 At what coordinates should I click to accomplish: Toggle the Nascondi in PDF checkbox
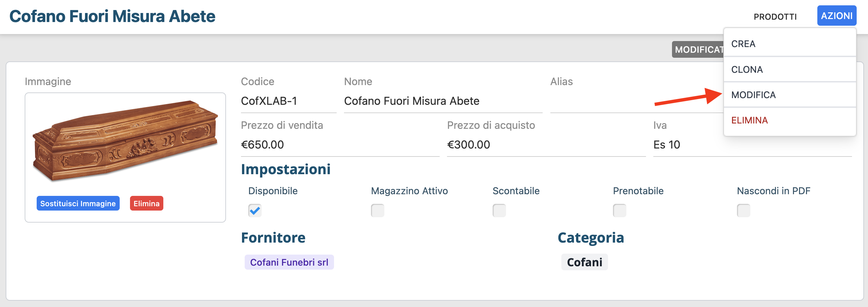(743, 211)
